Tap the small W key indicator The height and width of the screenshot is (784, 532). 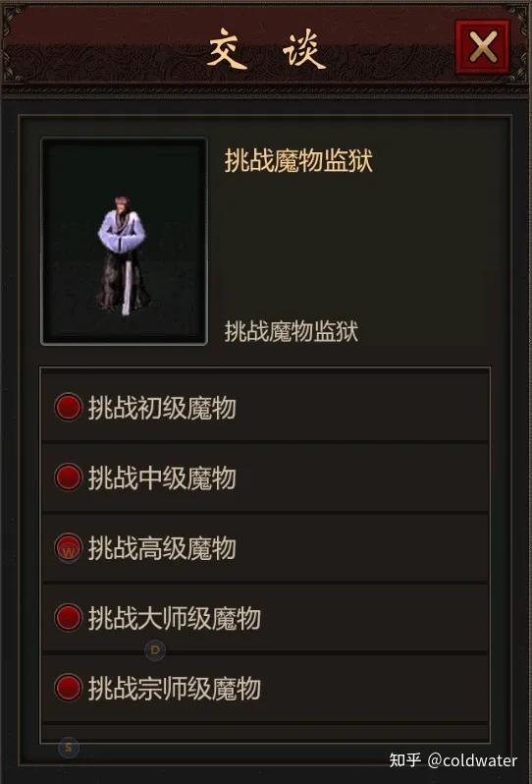pos(69,552)
